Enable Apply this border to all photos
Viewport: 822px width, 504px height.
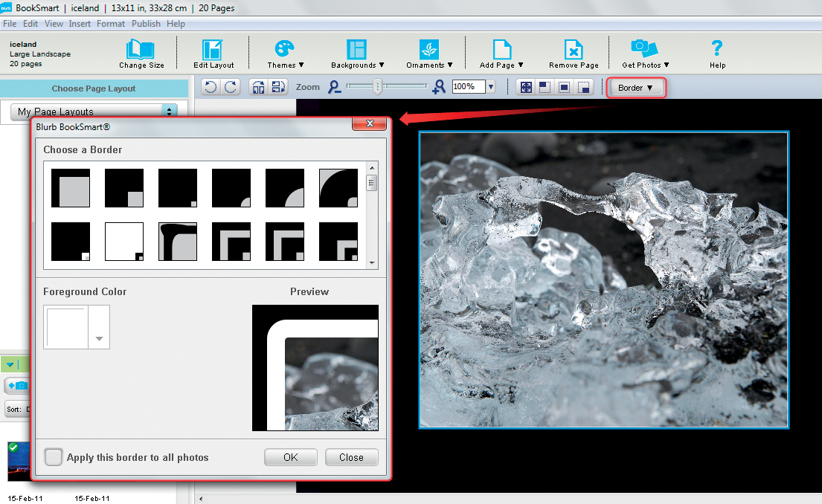(54, 457)
